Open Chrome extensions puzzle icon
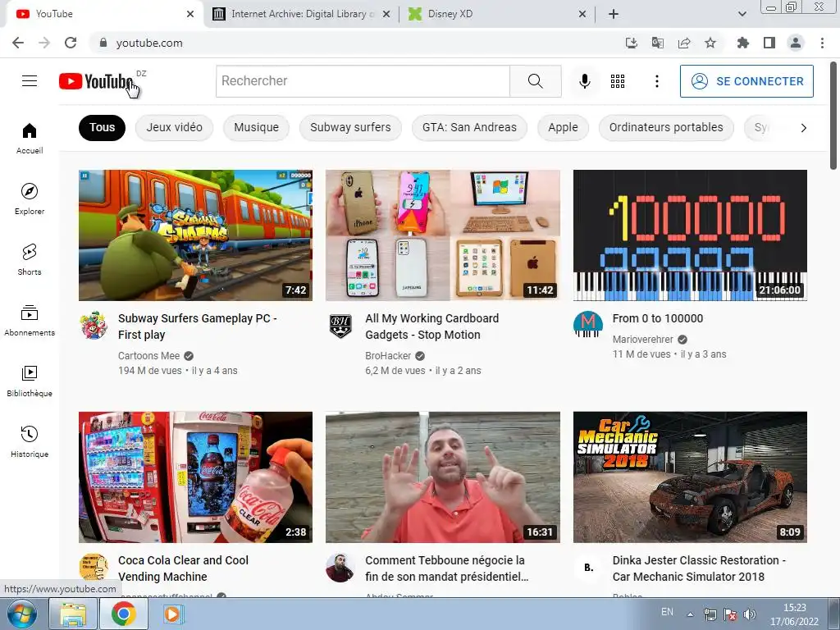840x630 pixels. [x=742, y=43]
